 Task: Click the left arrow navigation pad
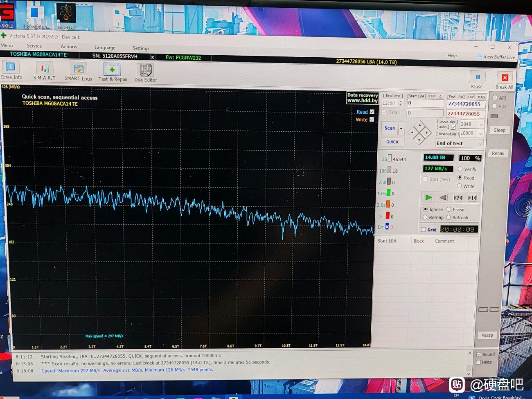tap(413, 132)
